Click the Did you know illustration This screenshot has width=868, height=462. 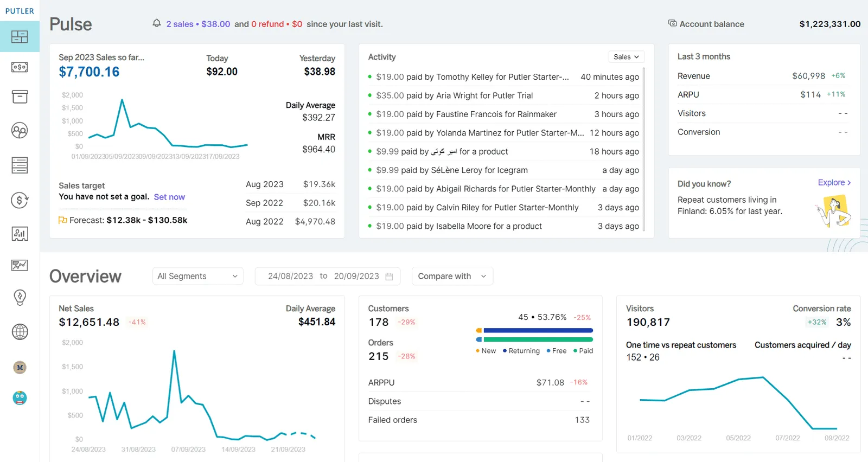click(x=834, y=212)
